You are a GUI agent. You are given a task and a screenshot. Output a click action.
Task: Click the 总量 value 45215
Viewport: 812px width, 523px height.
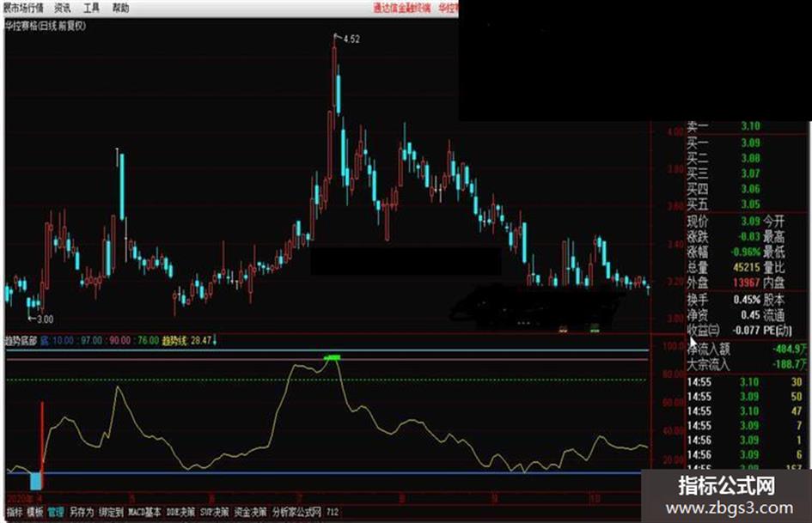pos(746,267)
